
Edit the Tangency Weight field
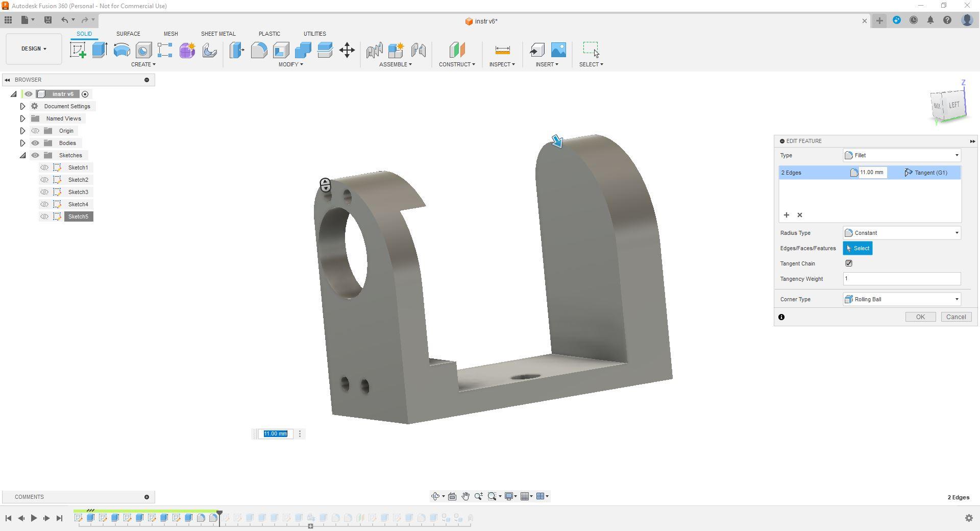[902, 279]
